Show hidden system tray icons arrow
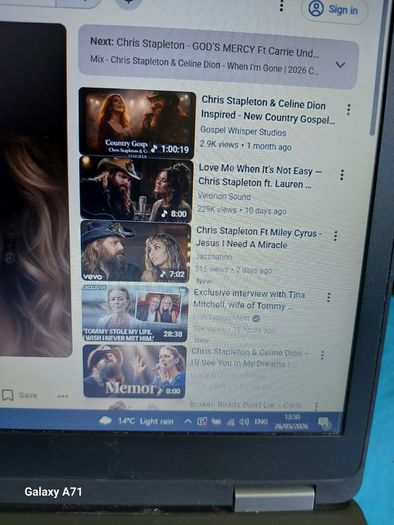This screenshot has height=525, width=394. click(x=188, y=421)
